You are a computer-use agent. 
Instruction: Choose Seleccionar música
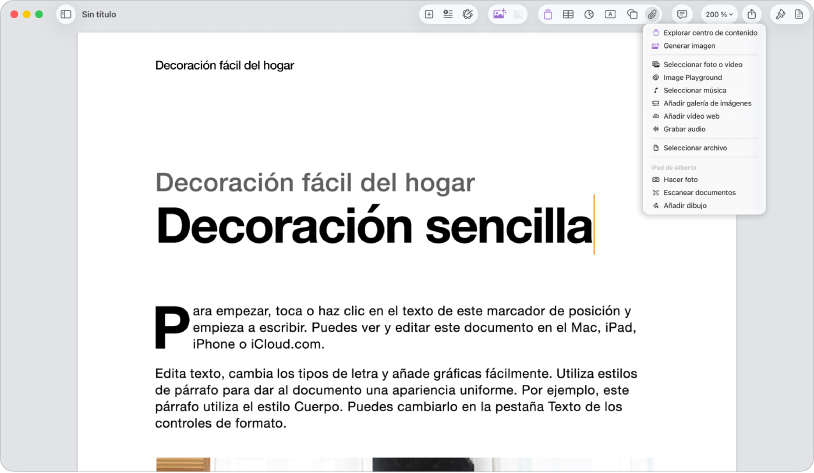click(x=704, y=90)
